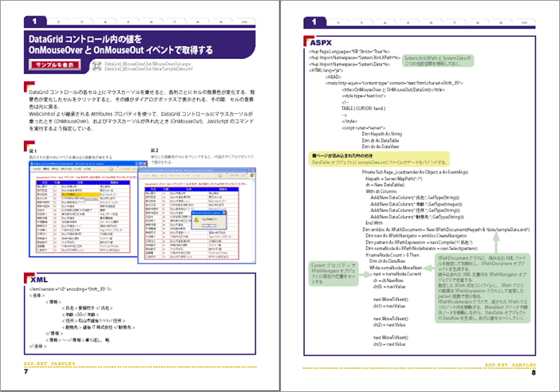
Task: Select tab 6 on page 8
Action: point(431,22)
